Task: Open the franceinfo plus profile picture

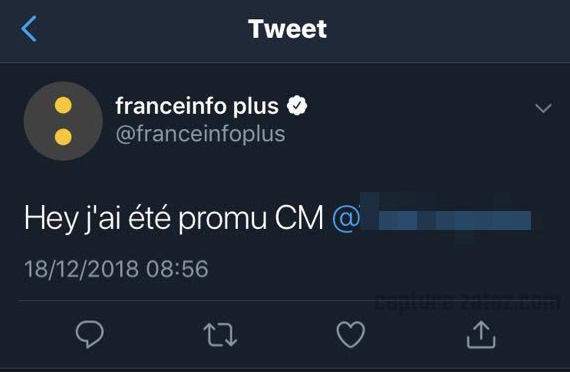Action: point(63,121)
